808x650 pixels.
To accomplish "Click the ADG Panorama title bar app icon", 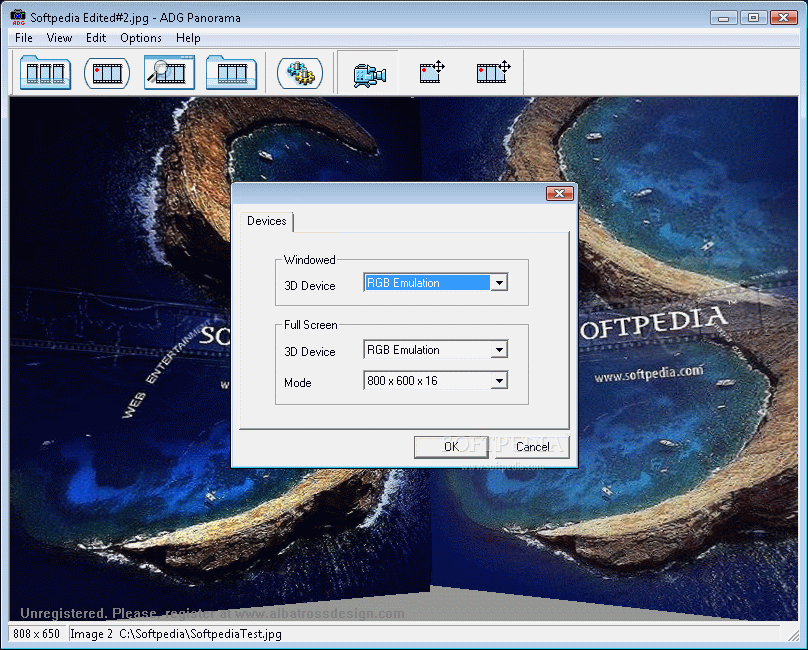I will pyautogui.click(x=18, y=17).
